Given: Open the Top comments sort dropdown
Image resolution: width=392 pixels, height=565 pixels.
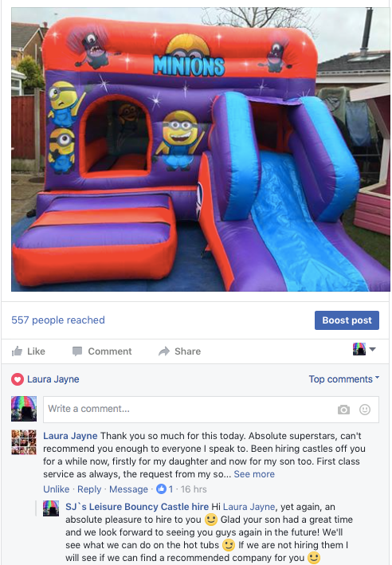Looking at the screenshot, I should 343,379.
